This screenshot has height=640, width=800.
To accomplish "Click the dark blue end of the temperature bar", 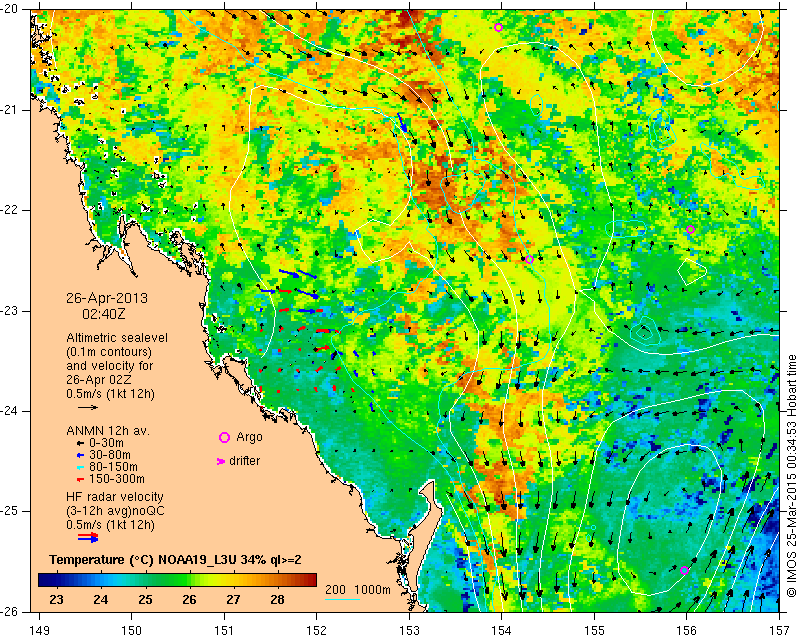I will [x=44, y=580].
